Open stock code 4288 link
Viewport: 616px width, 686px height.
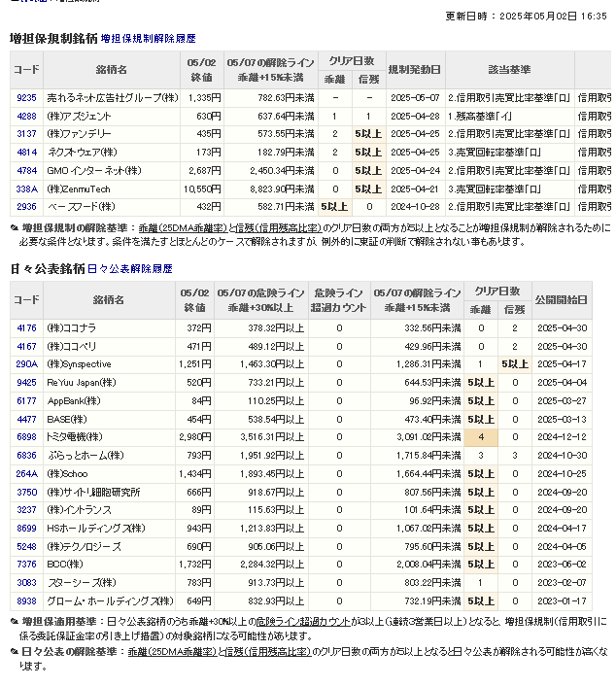[26, 117]
